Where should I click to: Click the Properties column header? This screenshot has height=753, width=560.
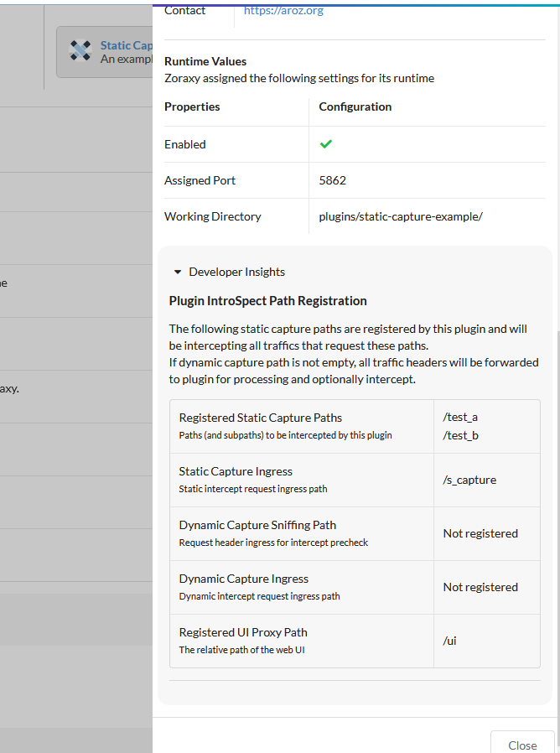192,106
